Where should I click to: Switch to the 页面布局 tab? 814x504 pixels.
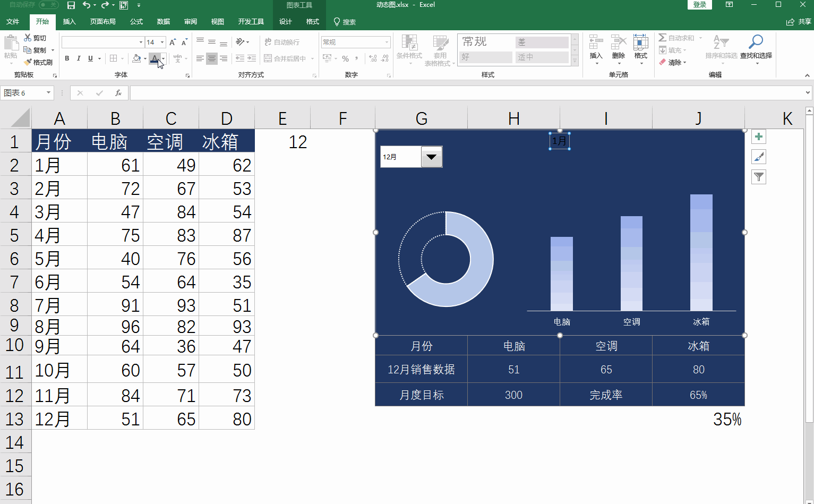102,22
